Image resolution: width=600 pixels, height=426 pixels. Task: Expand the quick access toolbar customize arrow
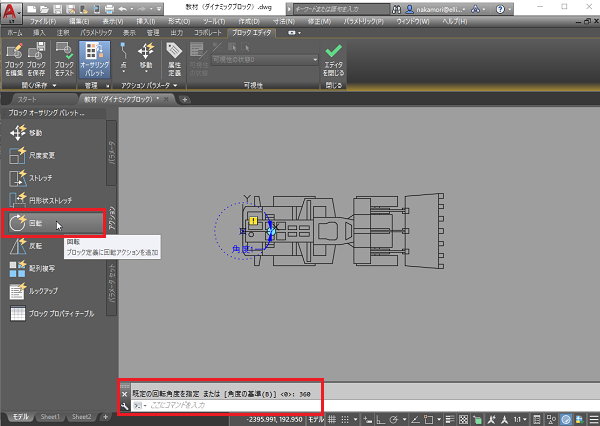tap(159, 9)
